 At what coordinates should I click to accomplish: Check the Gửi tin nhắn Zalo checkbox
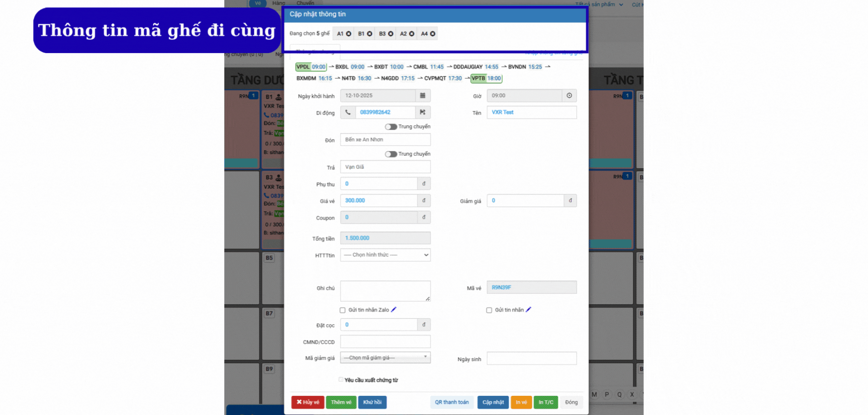point(342,310)
